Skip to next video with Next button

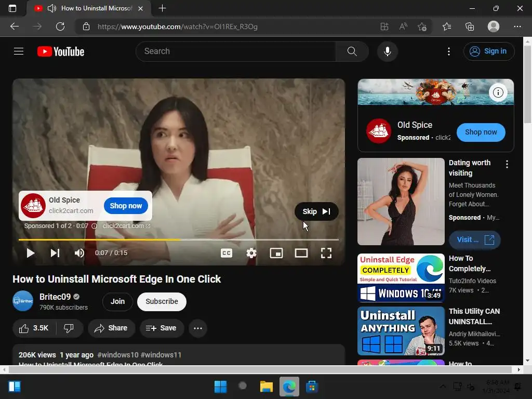click(55, 253)
